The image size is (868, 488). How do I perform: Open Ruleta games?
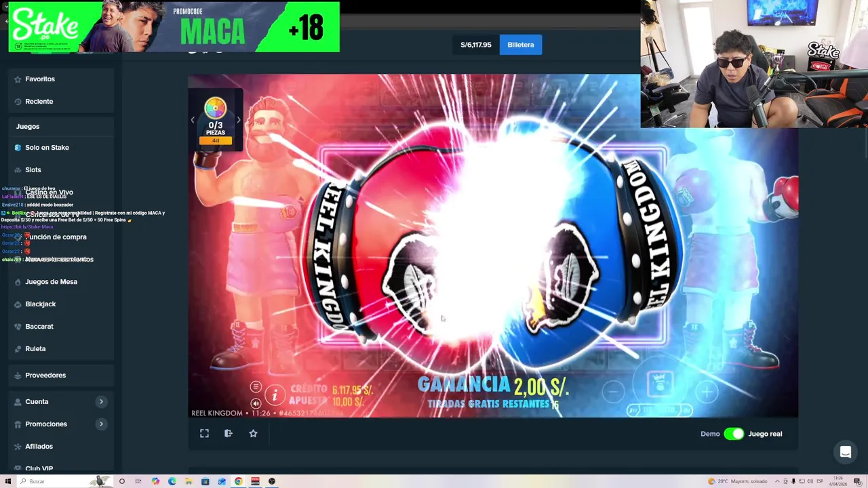tap(35, 349)
